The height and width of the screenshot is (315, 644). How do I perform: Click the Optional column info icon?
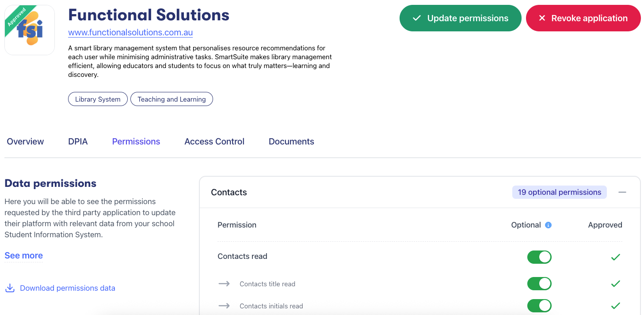[548, 225]
